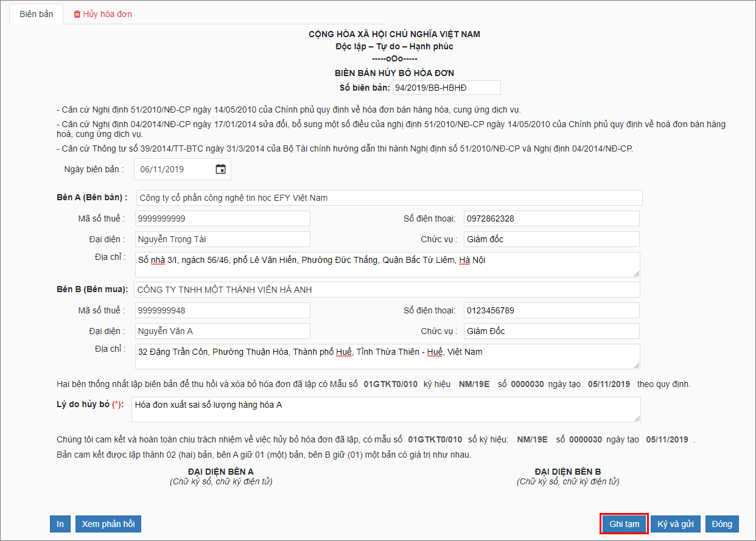
Task: Close the form with Đóng button
Action: click(x=722, y=524)
